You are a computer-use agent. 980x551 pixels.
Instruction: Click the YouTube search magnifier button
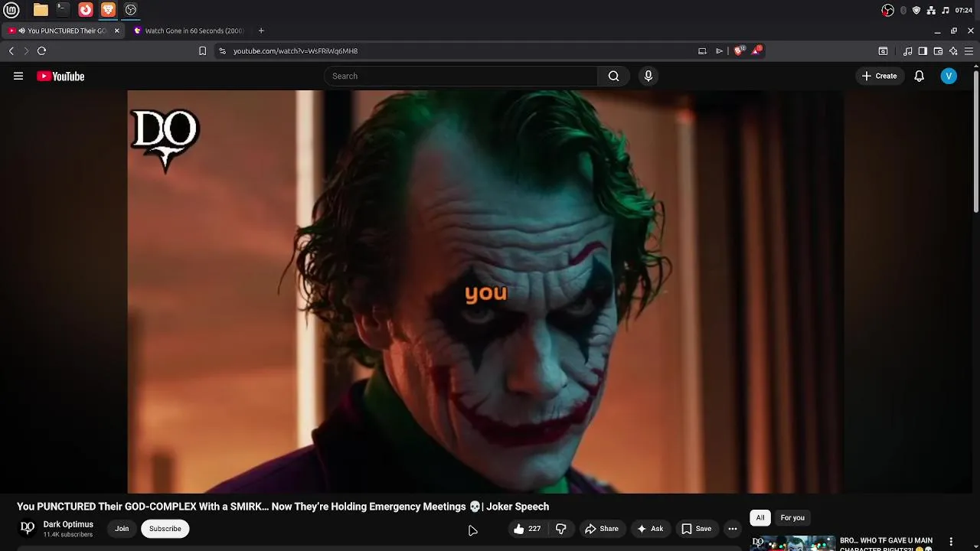click(613, 76)
